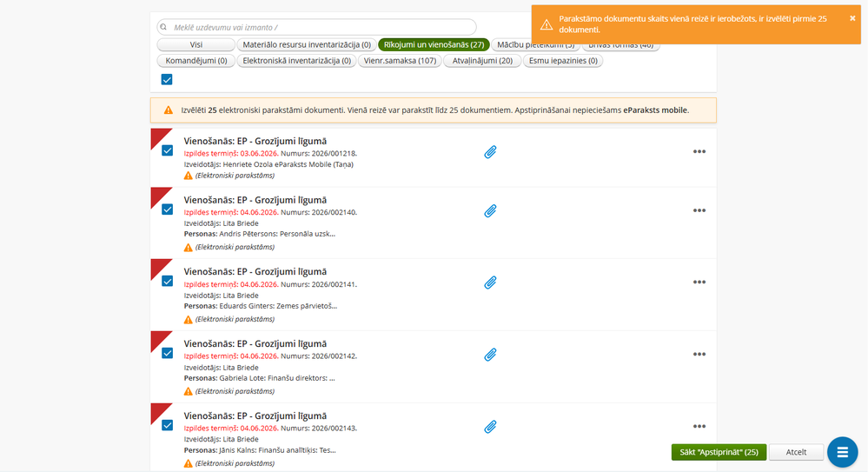
Task: Click the search magnifier icon
Action: [x=163, y=27]
